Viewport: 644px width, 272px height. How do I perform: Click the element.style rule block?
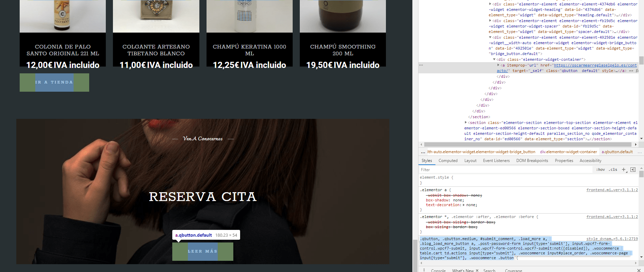(x=529, y=180)
